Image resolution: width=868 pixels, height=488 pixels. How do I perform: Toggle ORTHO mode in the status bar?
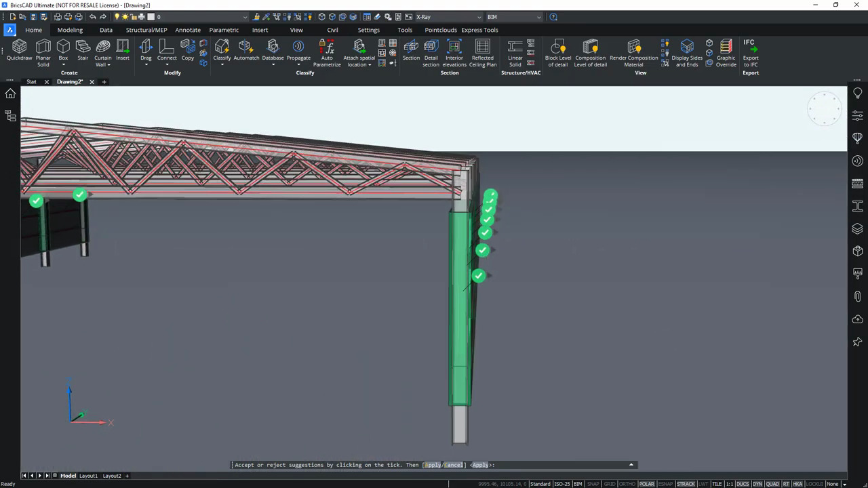point(627,484)
